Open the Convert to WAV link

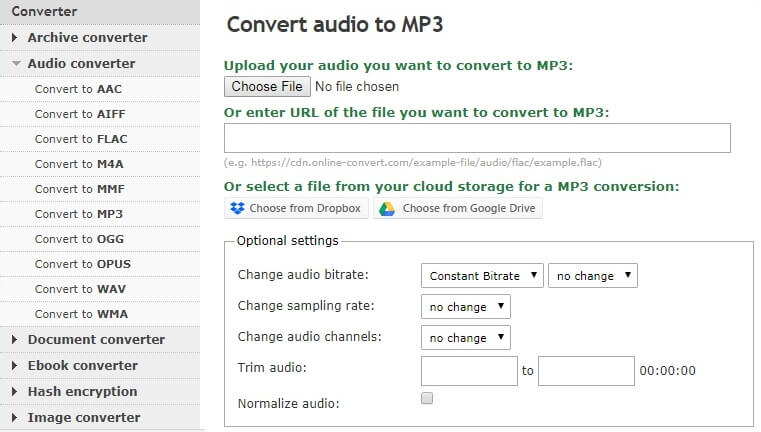(79, 289)
